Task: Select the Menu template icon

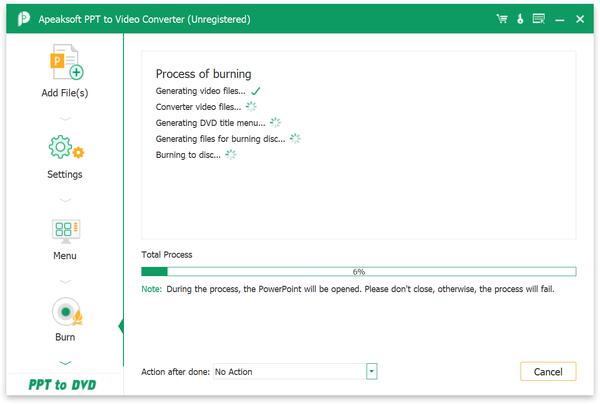Action: (x=65, y=231)
